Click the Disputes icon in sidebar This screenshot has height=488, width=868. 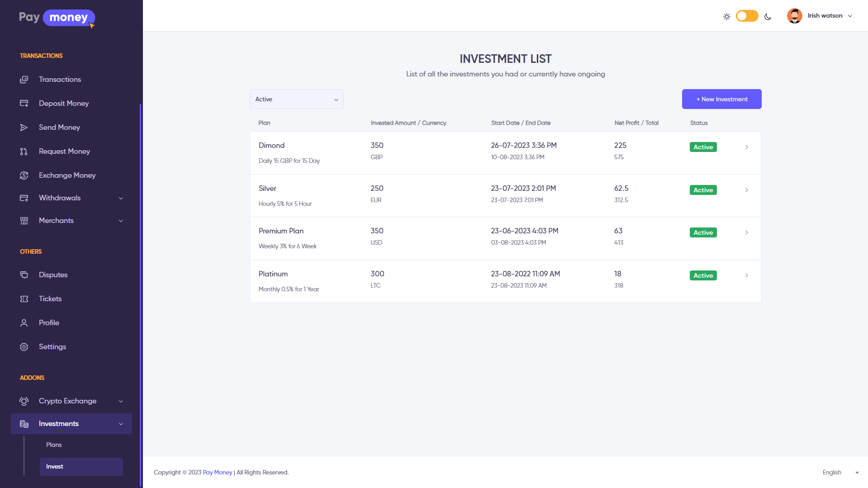tap(24, 275)
